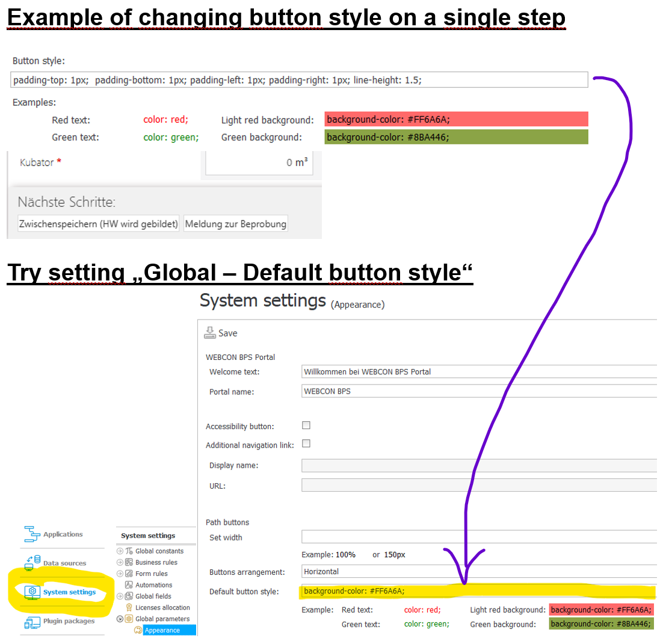
Task: Open the Buttons arrangement Horizontal dropdown
Action: tap(479, 572)
